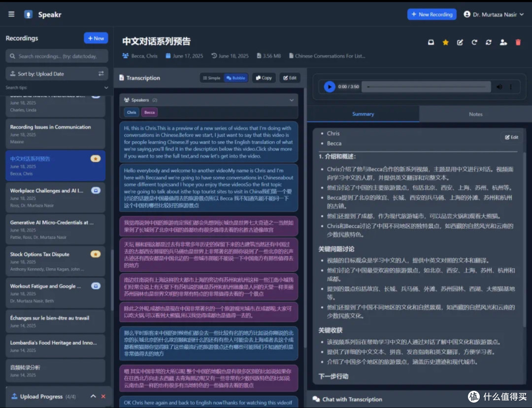Click the recording title 中文对话系列预告 heading
This screenshot has height=408, width=532.
click(x=157, y=41)
